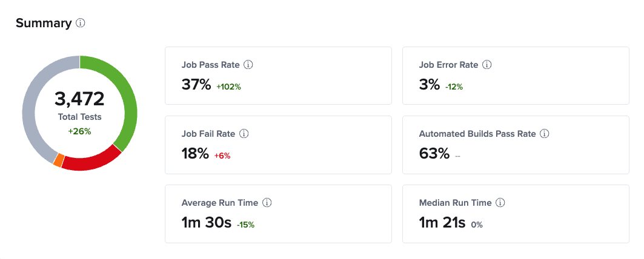The height and width of the screenshot is (259, 644).
Task: Click the 1m 21s median run time
Action: coord(442,223)
